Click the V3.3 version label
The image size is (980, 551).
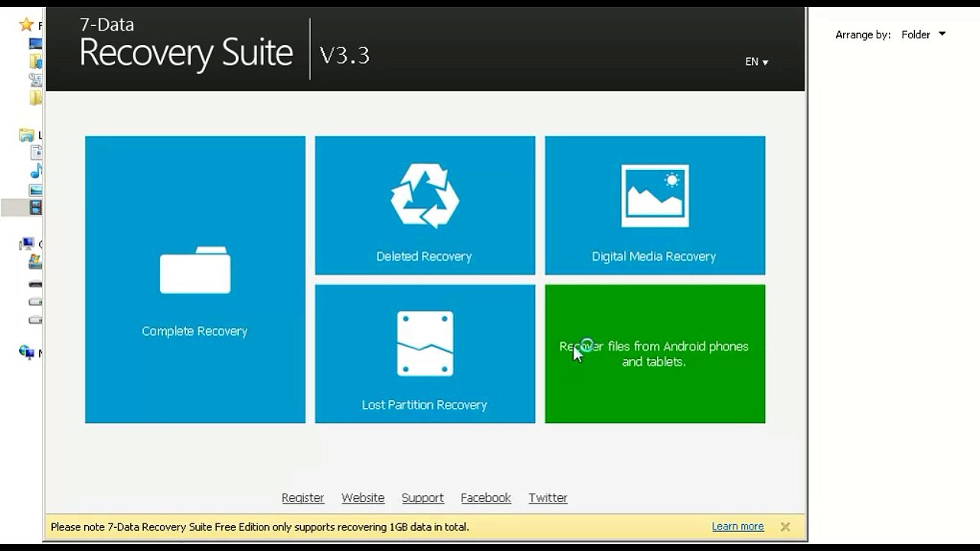click(345, 55)
